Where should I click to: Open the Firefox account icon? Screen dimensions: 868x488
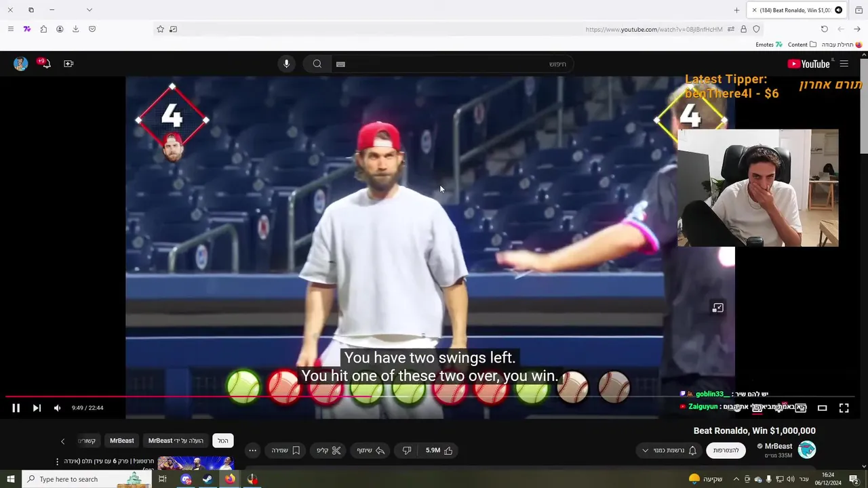pyautogui.click(x=60, y=29)
